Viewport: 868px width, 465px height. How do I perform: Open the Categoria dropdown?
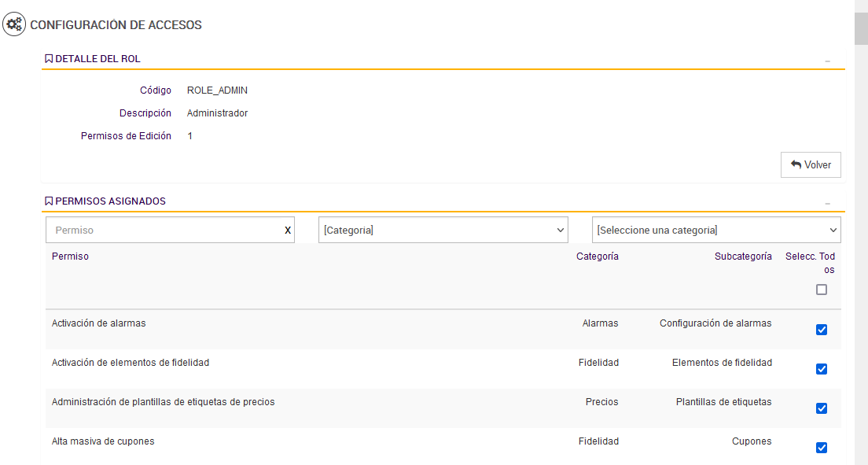pyautogui.click(x=443, y=231)
